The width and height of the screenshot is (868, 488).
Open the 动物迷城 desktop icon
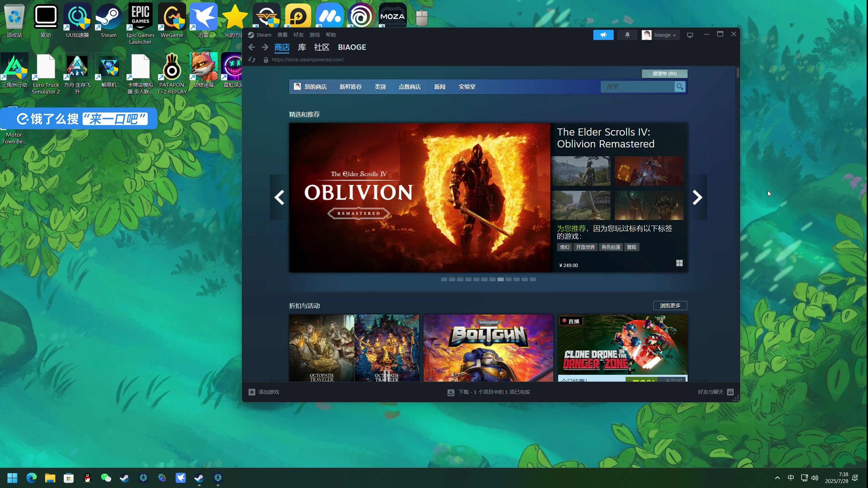click(203, 70)
